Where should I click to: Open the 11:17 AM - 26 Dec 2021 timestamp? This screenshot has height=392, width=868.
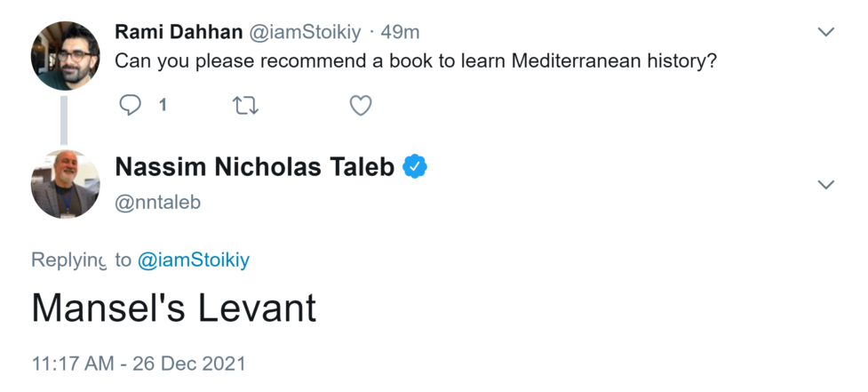point(139,364)
